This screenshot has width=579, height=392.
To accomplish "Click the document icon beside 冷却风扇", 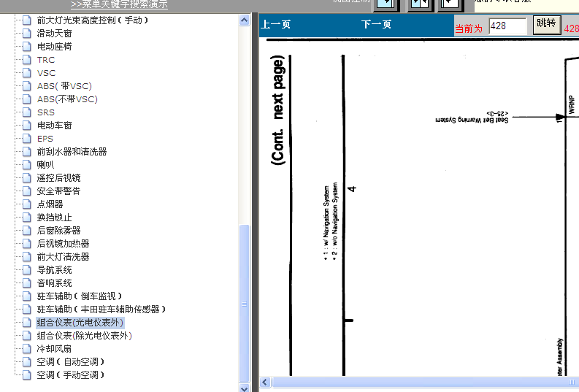I will pyautogui.click(x=26, y=349).
